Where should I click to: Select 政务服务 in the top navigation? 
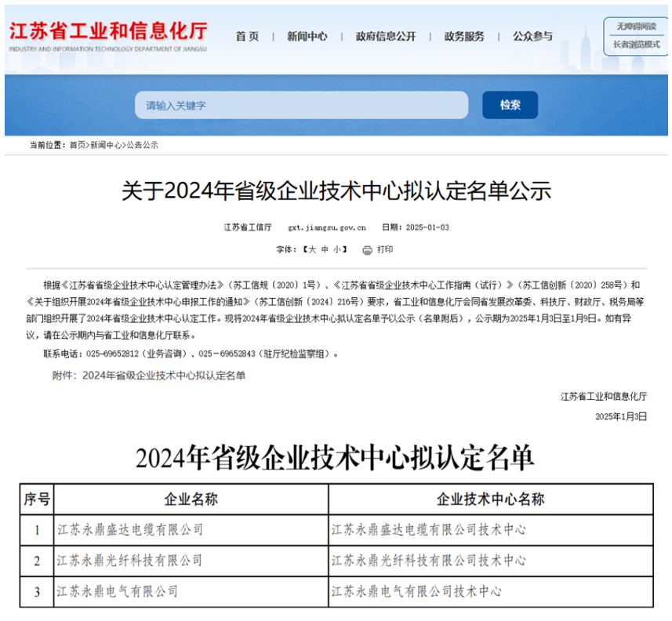pyautogui.click(x=464, y=37)
